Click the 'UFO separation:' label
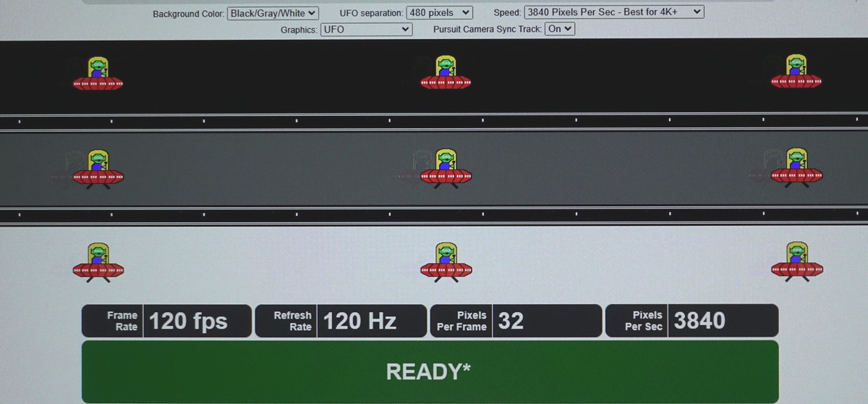 tap(371, 14)
